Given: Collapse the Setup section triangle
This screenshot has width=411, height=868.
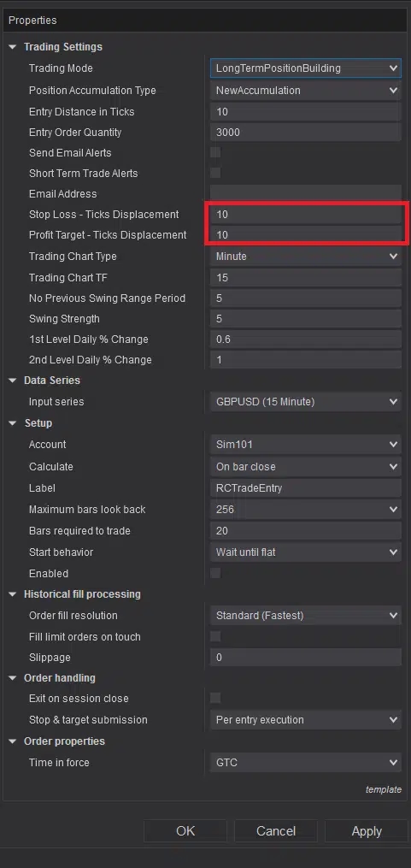Looking at the screenshot, I should (13, 423).
